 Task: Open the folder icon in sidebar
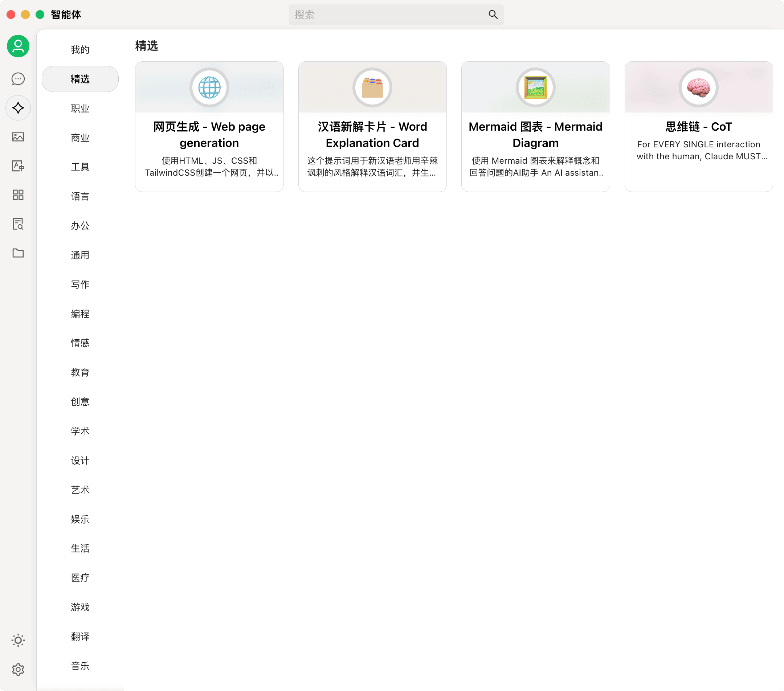pyautogui.click(x=18, y=253)
